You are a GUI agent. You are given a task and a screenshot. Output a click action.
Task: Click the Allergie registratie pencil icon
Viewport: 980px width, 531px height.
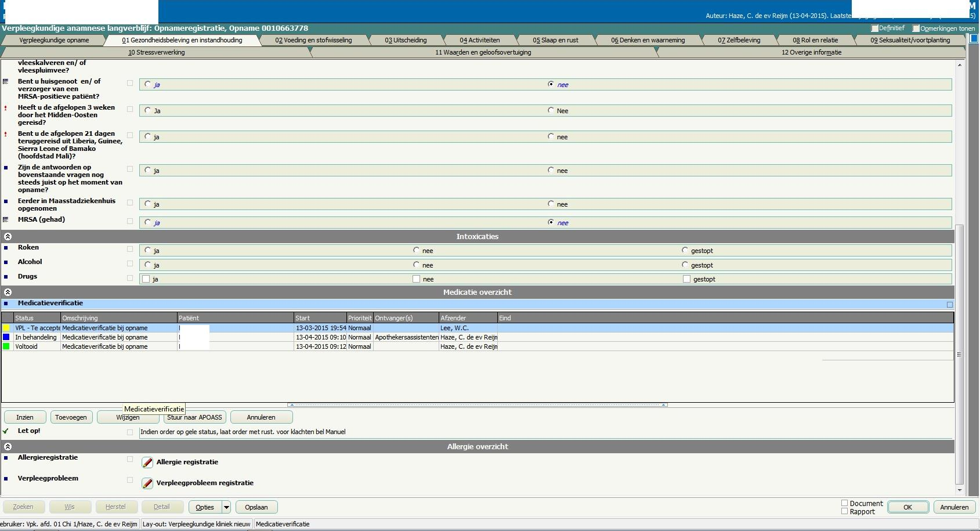point(147,463)
